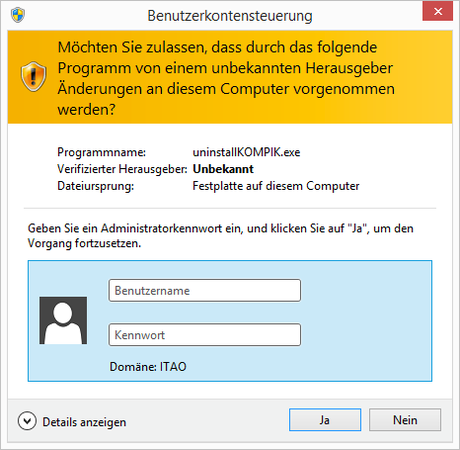Click the yellow warning shield icon
The width and height of the screenshot is (460, 450).
[33, 76]
